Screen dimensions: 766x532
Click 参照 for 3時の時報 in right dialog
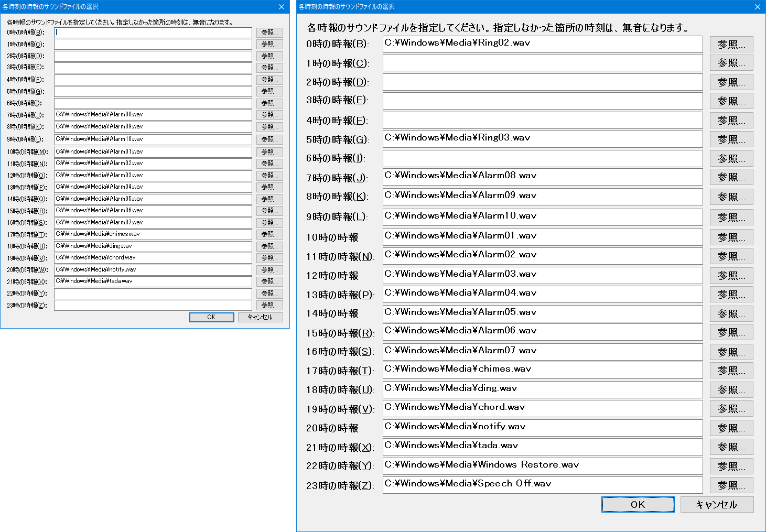point(731,101)
